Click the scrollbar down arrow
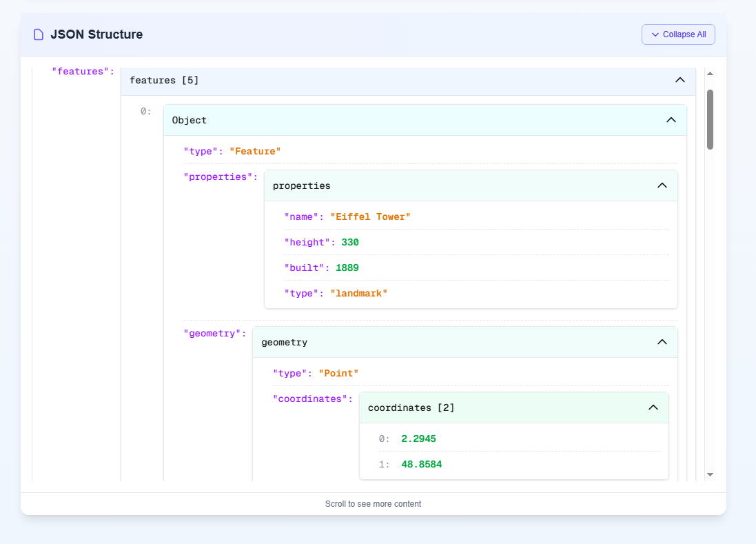This screenshot has height=544, width=756. click(x=710, y=474)
